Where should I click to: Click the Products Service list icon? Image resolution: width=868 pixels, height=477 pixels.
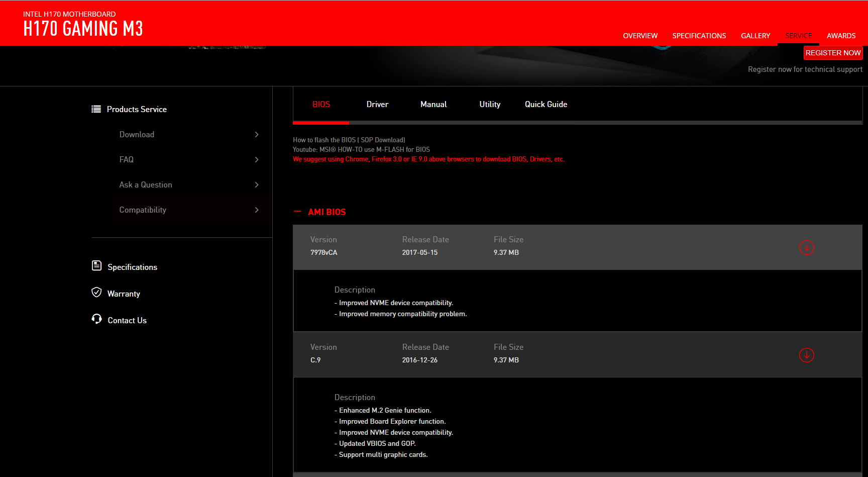click(x=96, y=109)
